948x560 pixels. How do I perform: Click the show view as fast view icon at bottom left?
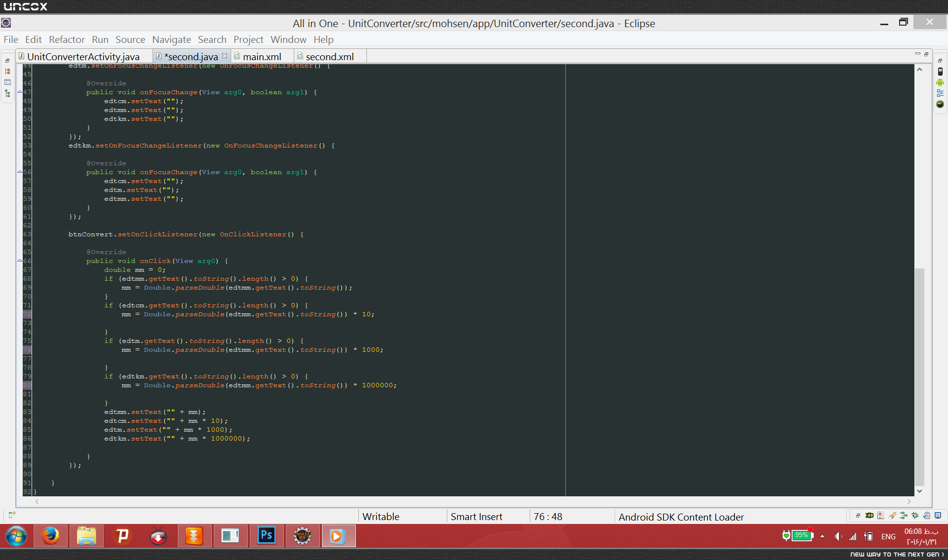pyautogui.click(x=12, y=515)
